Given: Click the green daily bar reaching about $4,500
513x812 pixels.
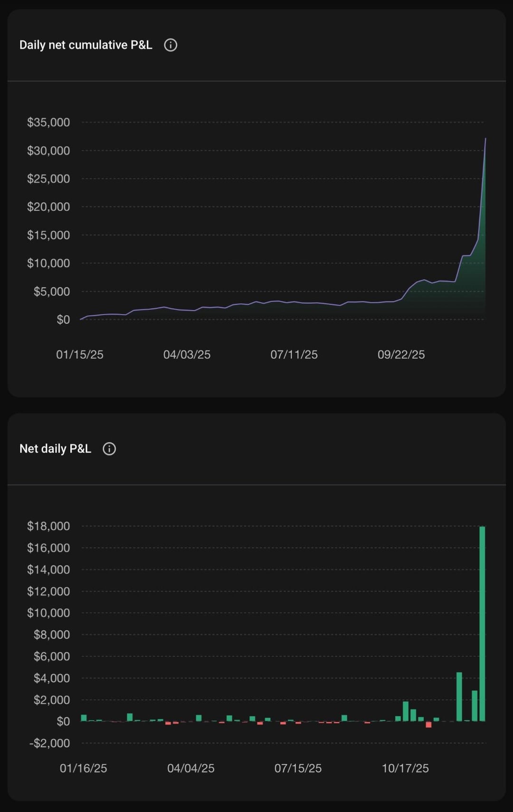Looking at the screenshot, I should click(459, 697).
